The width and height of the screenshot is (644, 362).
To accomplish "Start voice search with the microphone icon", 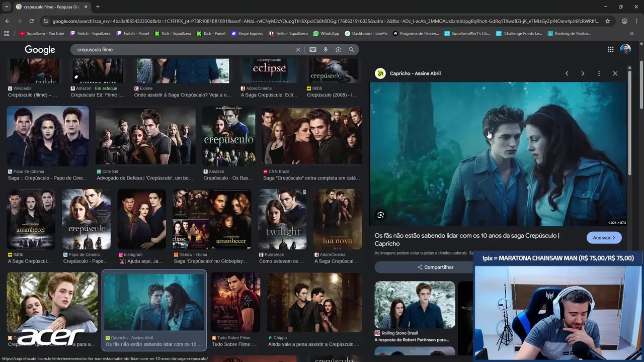I will click(326, 50).
